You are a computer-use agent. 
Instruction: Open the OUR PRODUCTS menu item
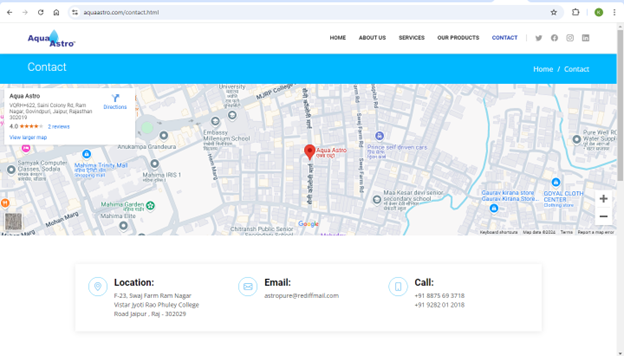[x=458, y=38]
